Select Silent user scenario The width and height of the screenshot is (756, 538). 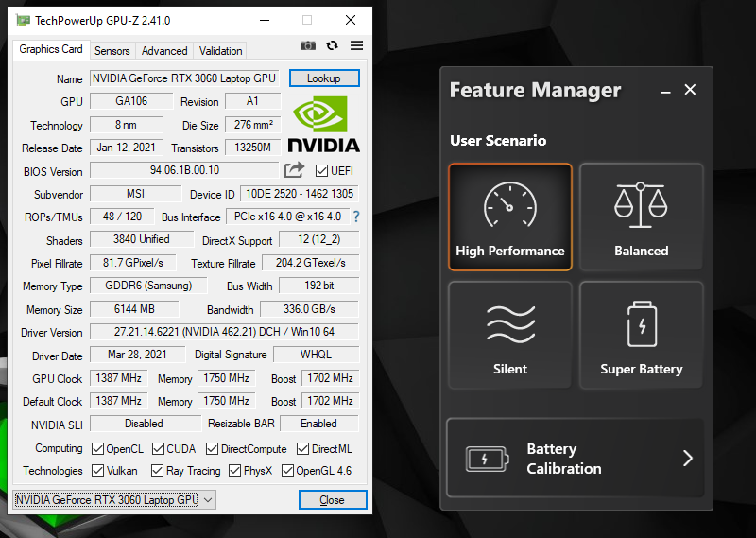point(510,335)
